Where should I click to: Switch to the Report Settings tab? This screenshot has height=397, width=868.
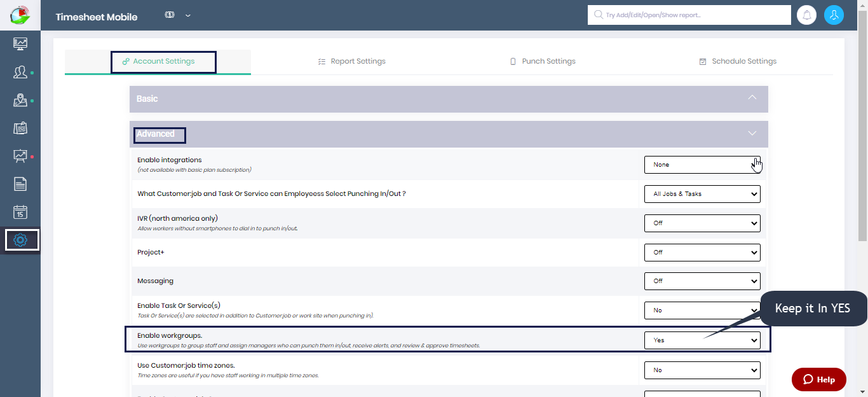(x=351, y=62)
